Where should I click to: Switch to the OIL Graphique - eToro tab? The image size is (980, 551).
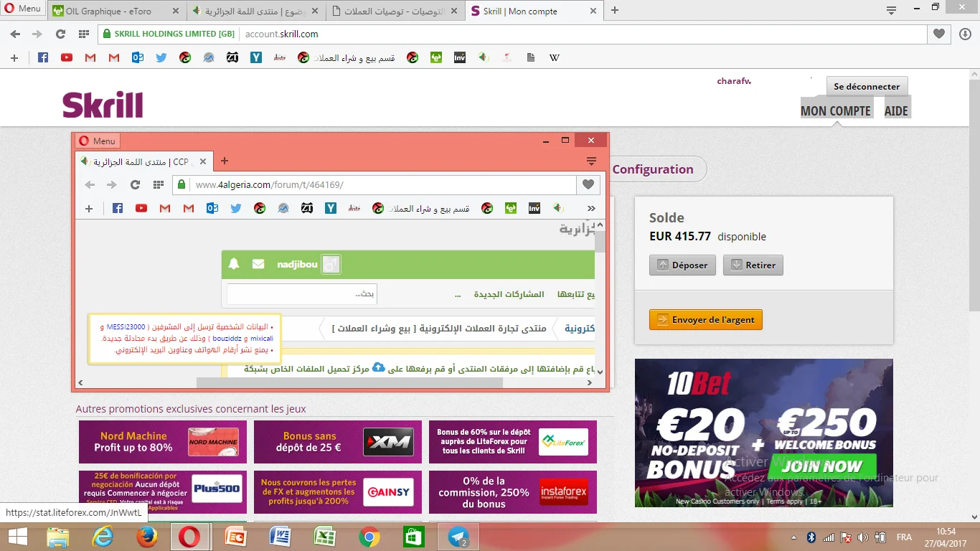point(115,11)
